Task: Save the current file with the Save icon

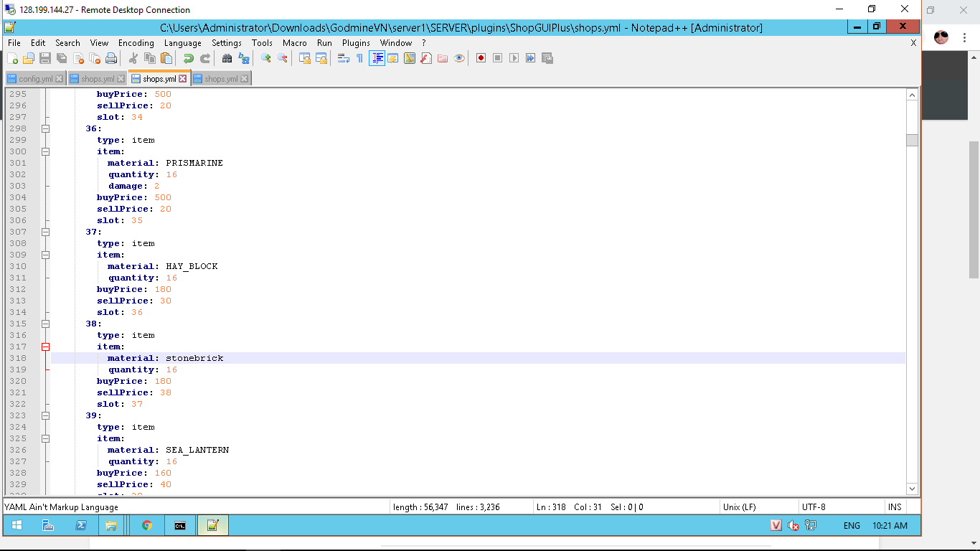Action: [x=45, y=58]
